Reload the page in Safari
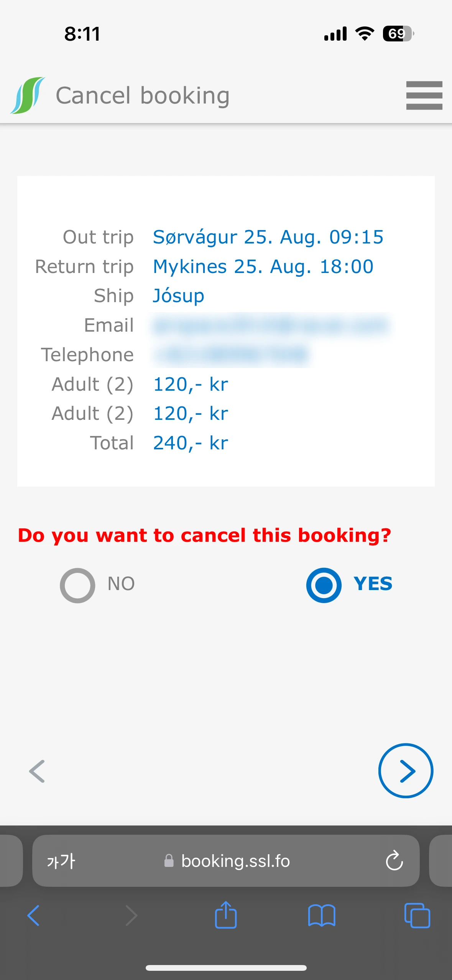The width and height of the screenshot is (452, 980). (394, 861)
